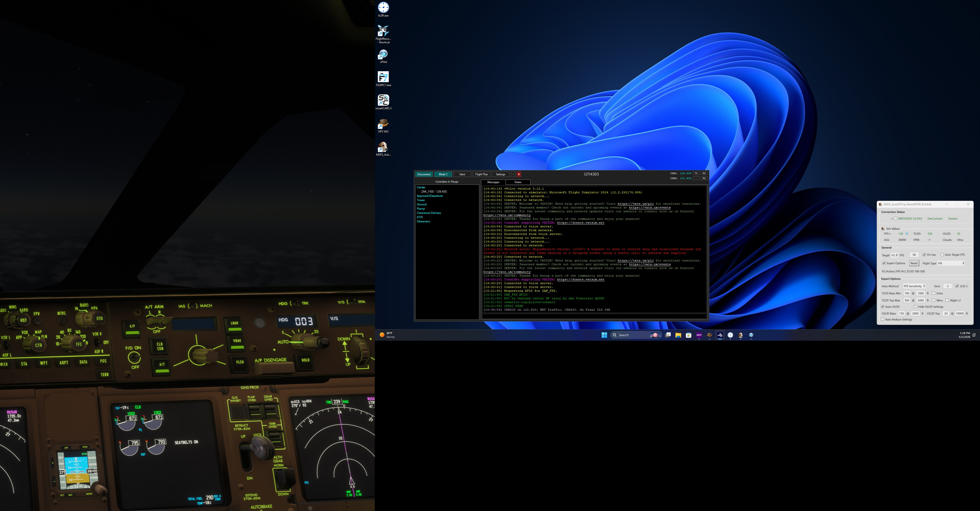Screen dimensions: 980x511
Task: Toggle the Expert Options checkbox
Action: 884,263
